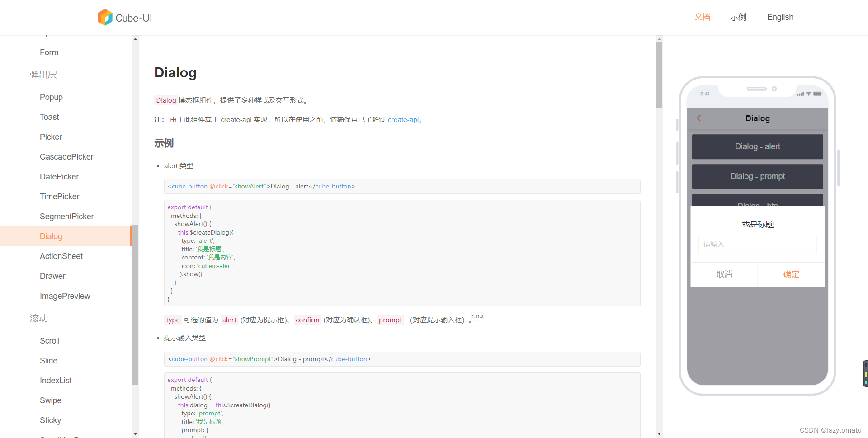
Task: Tap the Dialog - alert button
Action: coord(758,146)
